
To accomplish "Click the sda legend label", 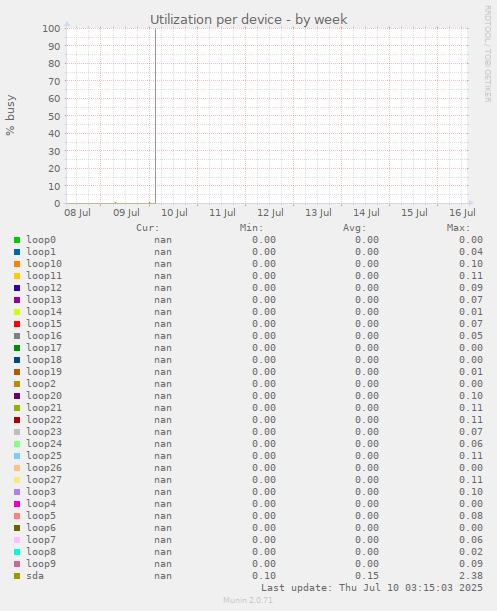I will [x=35, y=576].
